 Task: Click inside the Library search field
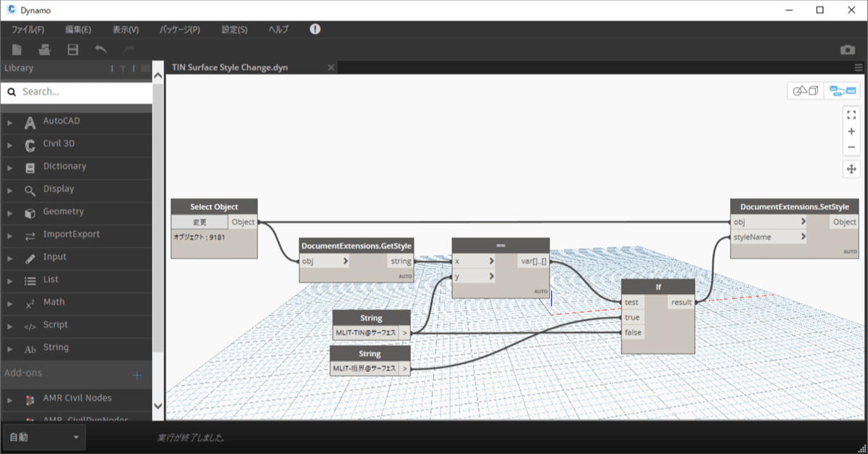tap(77, 91)
